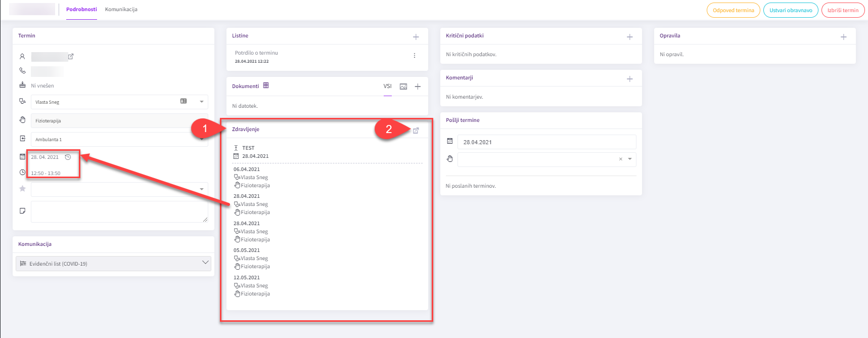The height and width of the screenshot is (338, 868).
Task: Click the Ustvari obravnavo button
Action: pos(790,10)
